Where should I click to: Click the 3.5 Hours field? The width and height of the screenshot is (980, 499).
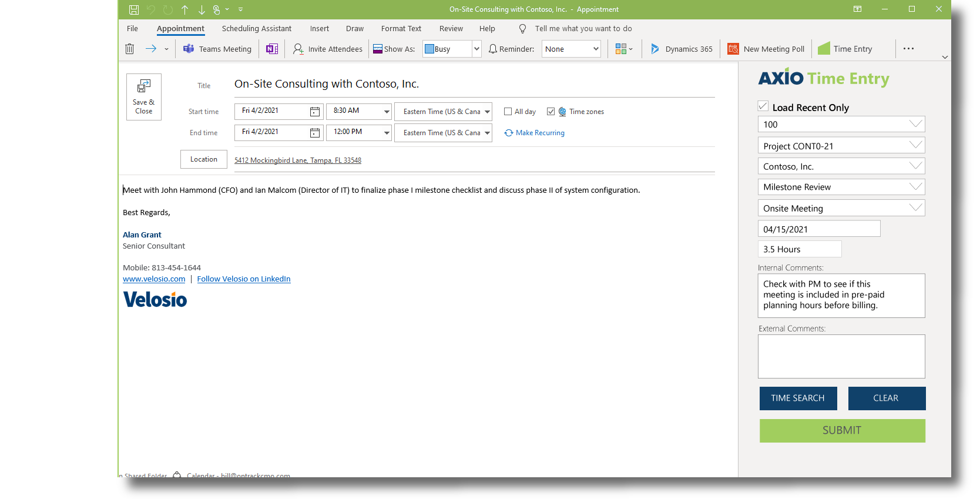click(800, 249)
